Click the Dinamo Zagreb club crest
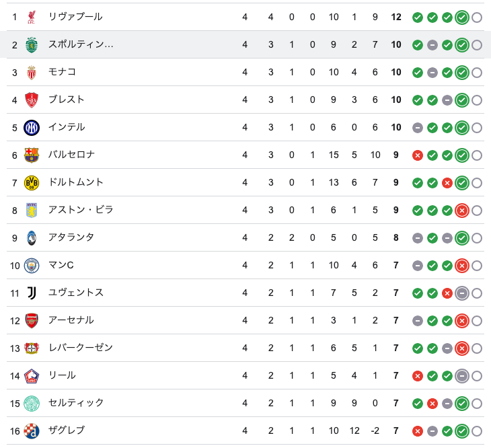This screenshot has width=491, height=448. (32, 431)
